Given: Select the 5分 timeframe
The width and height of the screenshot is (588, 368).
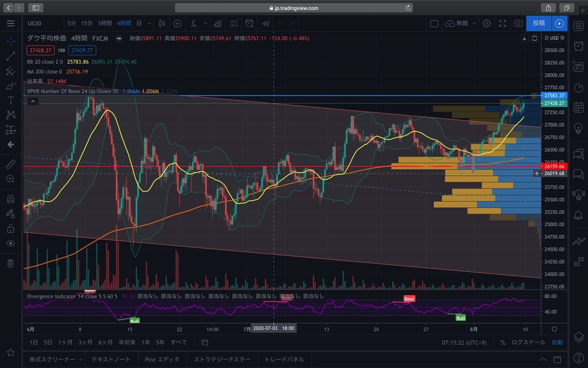Looking at the screenshot, I should [x=72, y=23].
